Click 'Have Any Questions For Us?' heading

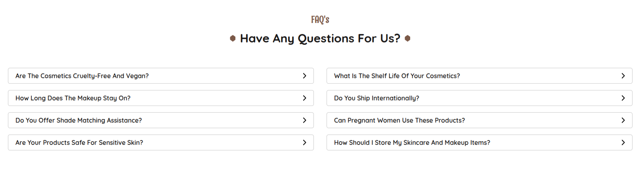320,39
